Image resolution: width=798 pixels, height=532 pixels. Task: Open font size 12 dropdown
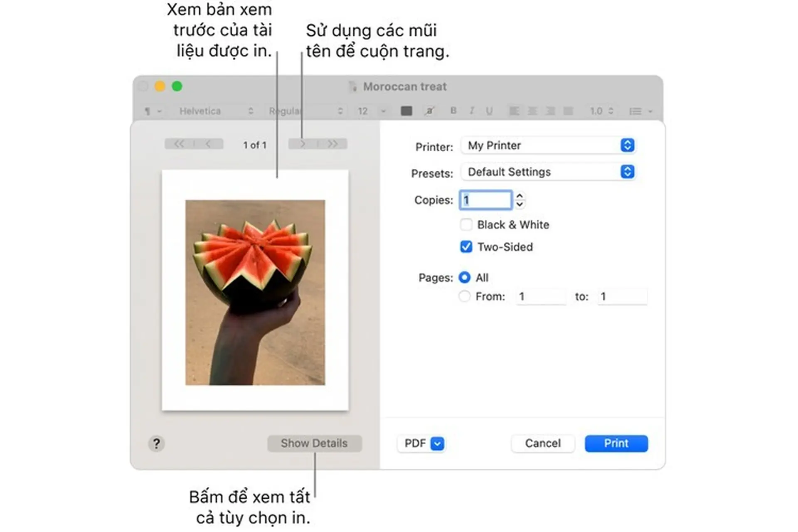pyautogui.click(x=372, y=111)
